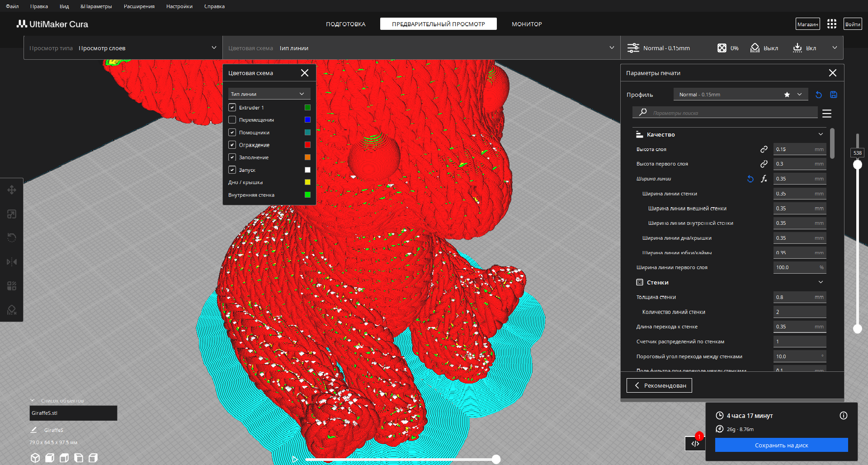Enable the Перемещения checkbox
This screenshot has height=465, width=868.
pos(232,120)
